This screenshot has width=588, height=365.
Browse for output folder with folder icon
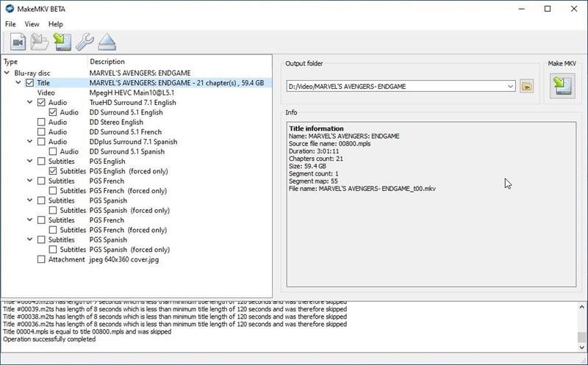pyautogui.click(x=526, y=86)
